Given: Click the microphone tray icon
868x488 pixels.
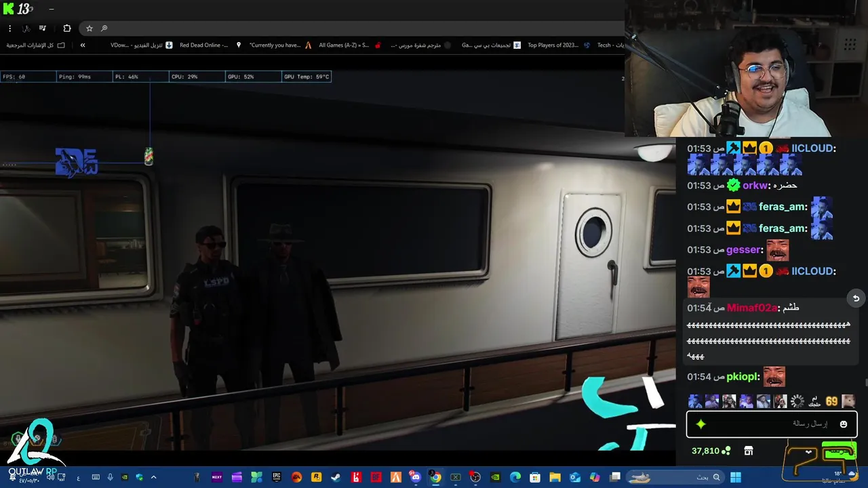Looking at the screenshot, I should pos(110,477).
